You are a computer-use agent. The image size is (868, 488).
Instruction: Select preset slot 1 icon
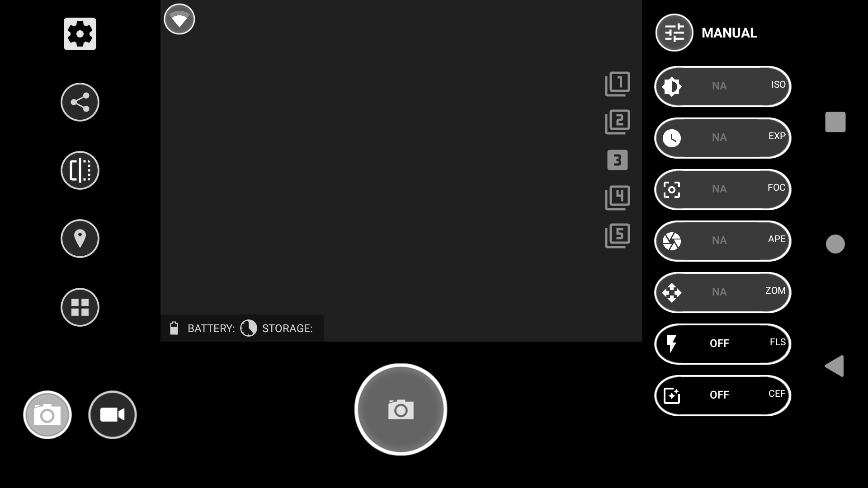(618, 84)
